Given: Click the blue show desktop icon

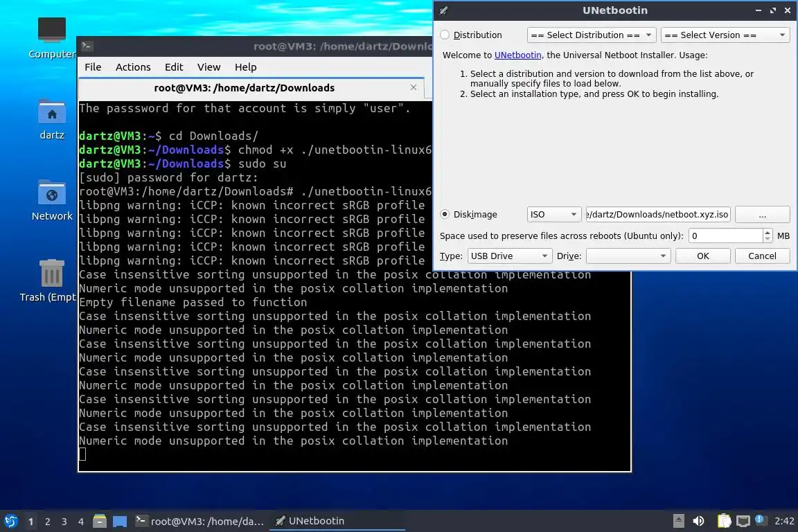Looking at the screenshot, I should [120, 522].
